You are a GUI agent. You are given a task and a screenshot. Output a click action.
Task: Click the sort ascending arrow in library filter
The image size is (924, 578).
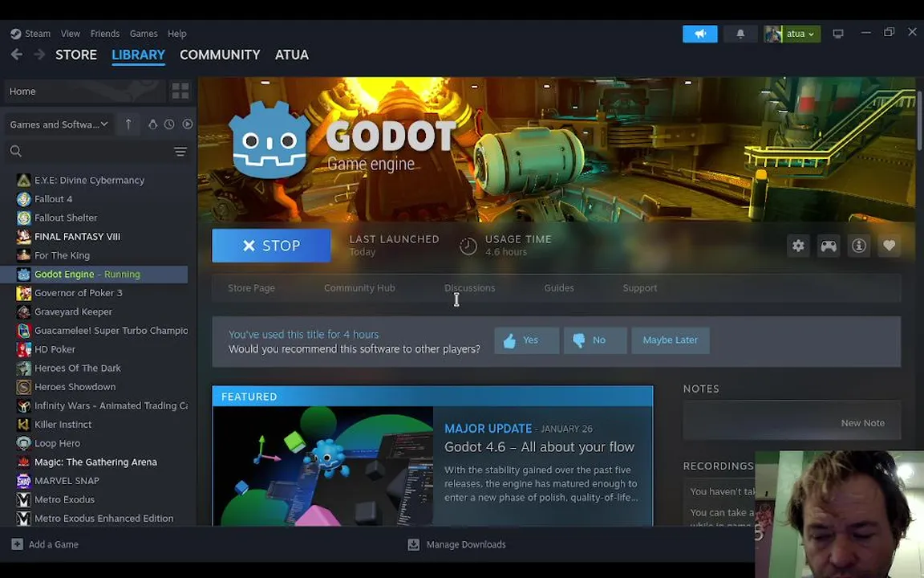[128, 124]
